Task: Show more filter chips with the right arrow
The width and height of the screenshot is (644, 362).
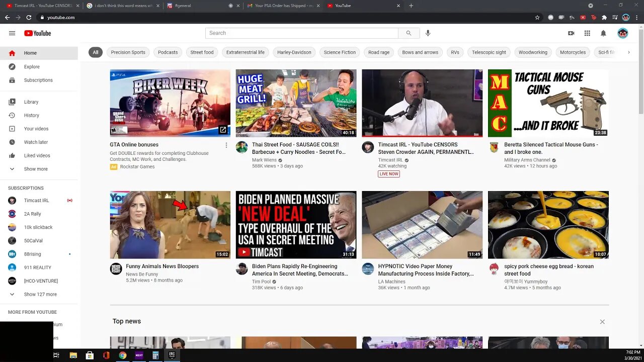Action: coord(628,52)
